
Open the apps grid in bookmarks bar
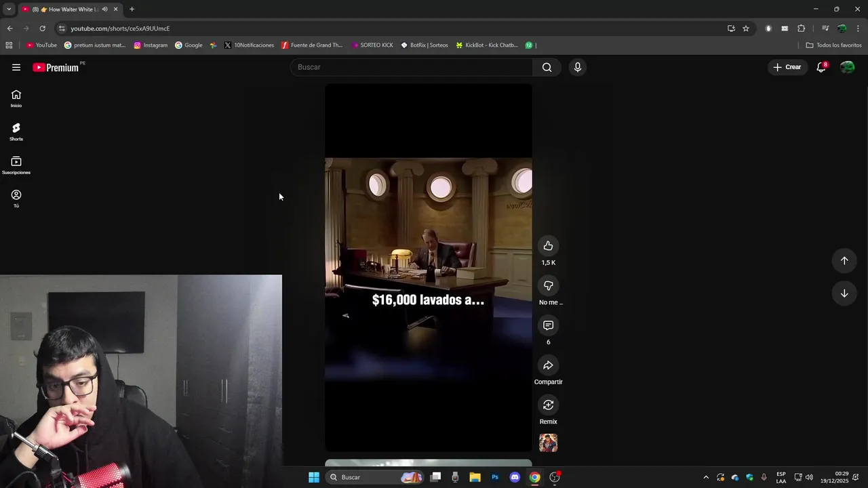point(9,45)
